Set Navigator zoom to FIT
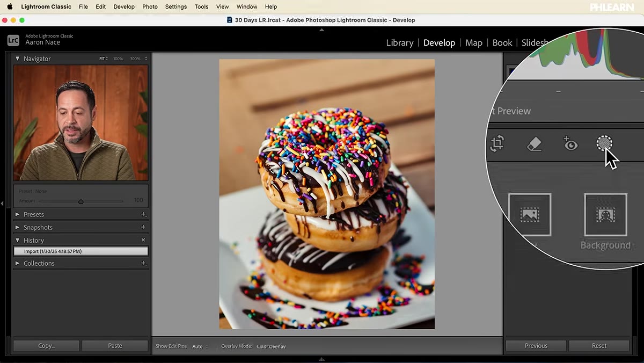Viewport: 644px width, 363px height. pyautogui.click(x=103, y=59)
